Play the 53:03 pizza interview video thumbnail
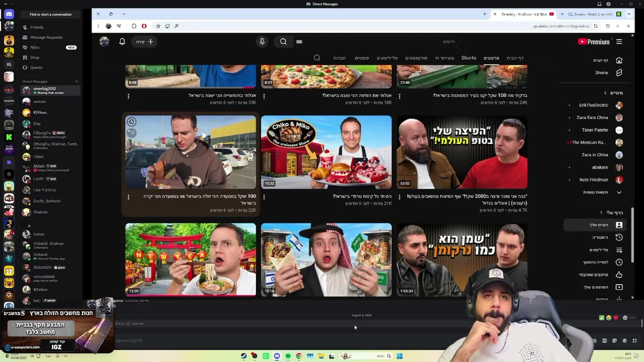The height and width of the screenshot is (362, 644). [x=462, y=152]
